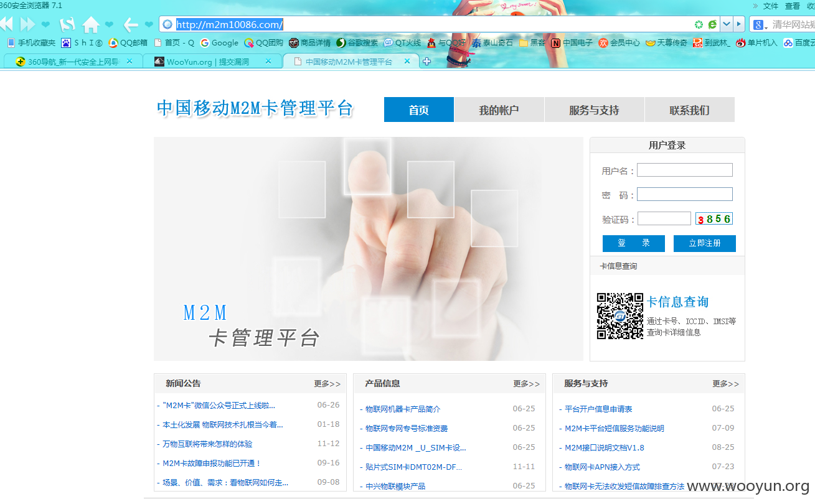815x504 pixels.
Task: Click the 验证码 input field
Action: pos(664,218)
